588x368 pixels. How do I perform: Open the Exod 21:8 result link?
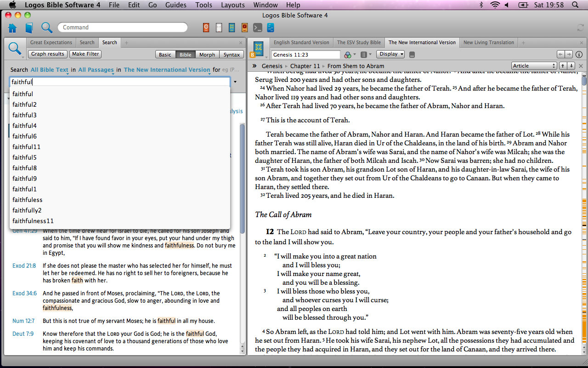click(24, 266)
